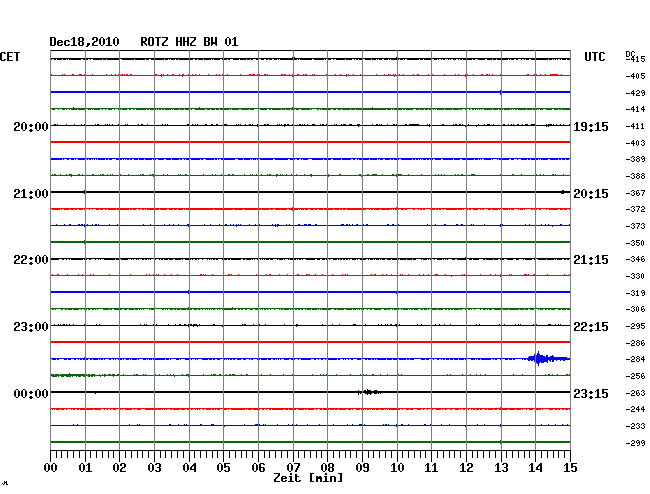Viewport: 650px width, 494px height.
Task: Click the date label Dec18,2010
Action: pos(84,42)
